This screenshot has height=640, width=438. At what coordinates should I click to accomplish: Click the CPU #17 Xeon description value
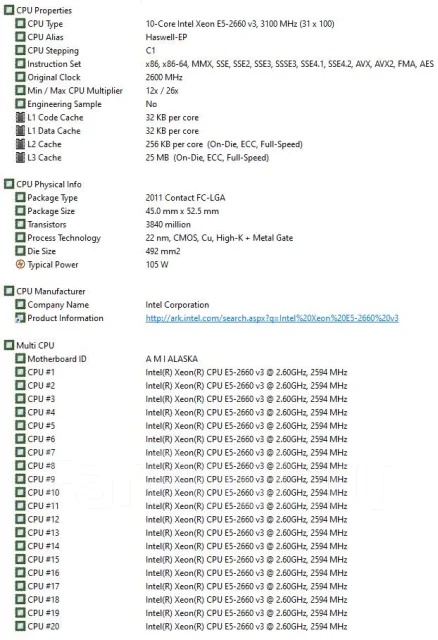click(x=246, y=586)
